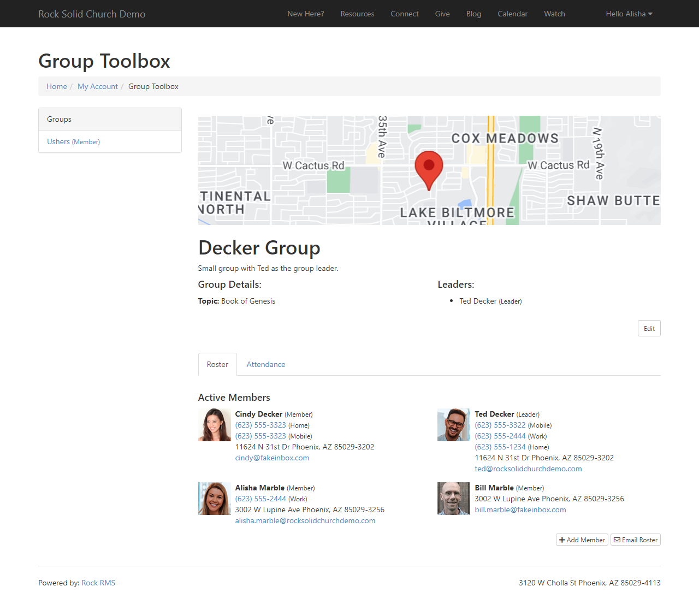Click the Groups sidebar header

(110, 119)
